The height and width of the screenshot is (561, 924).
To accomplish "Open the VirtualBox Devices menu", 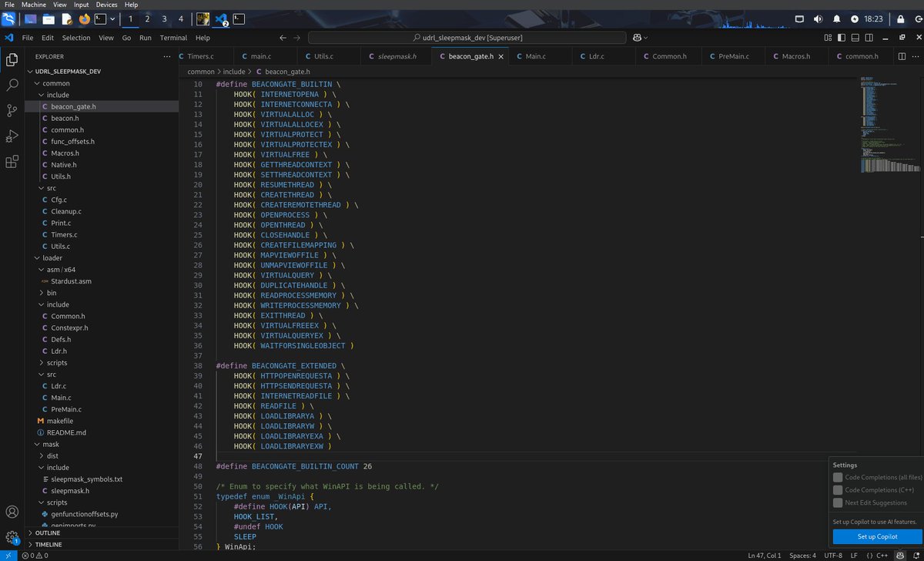I will click(106, 5).
